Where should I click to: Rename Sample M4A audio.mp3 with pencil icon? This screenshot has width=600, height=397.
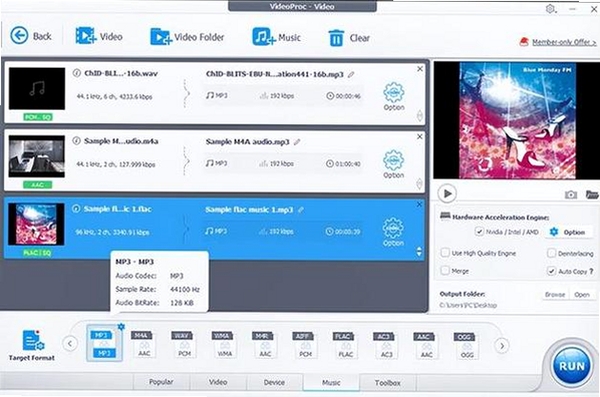pos(297,142)
